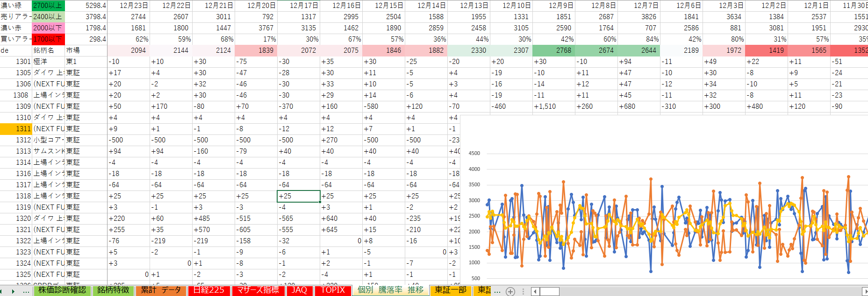
Task: Select the 12月20日 date header cell
Action: click(x=256, y=6)
